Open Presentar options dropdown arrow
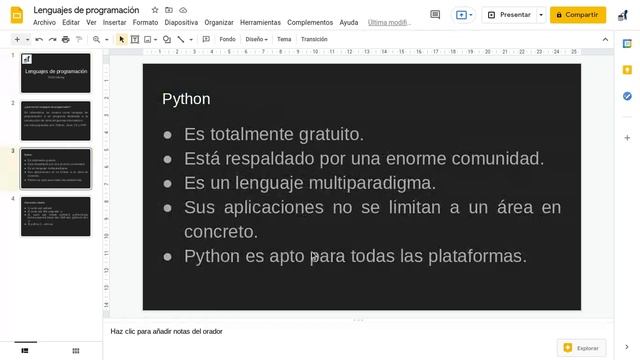640x360 pixels. click(541, 15)
